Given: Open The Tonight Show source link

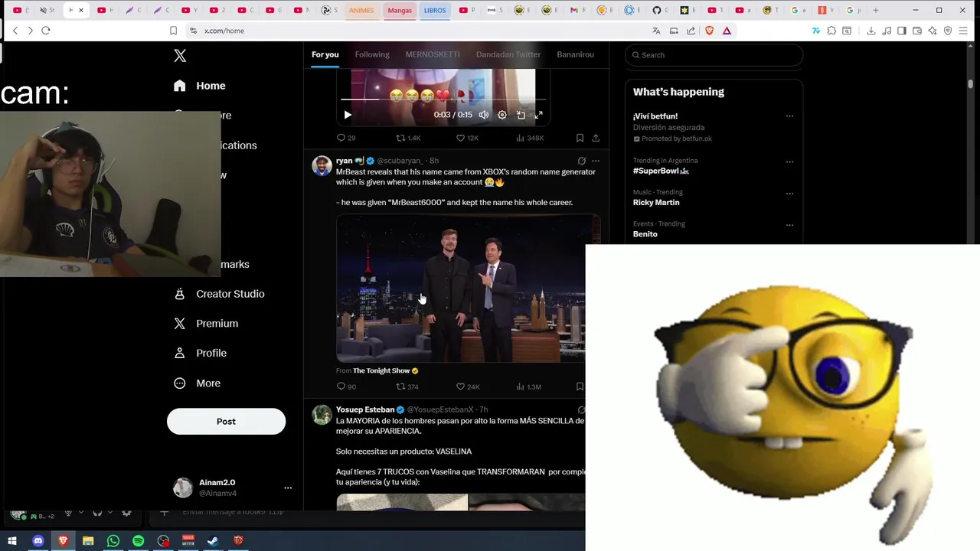Looking at the screenshot, I should coord(386,371).
